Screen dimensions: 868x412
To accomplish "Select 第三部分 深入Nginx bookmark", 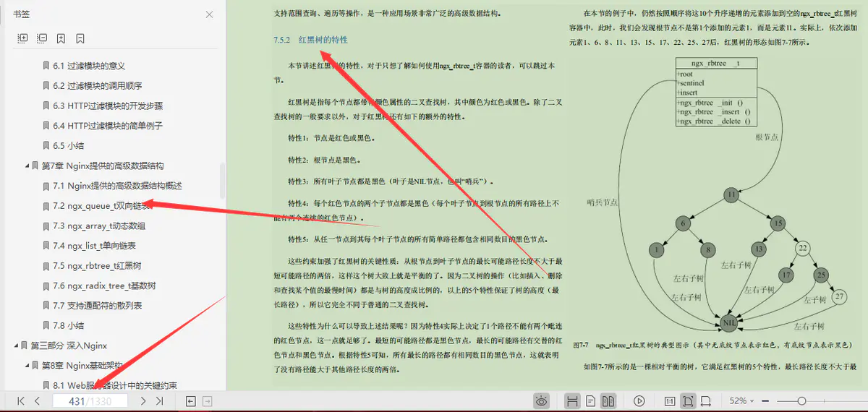I will (69, 346).
